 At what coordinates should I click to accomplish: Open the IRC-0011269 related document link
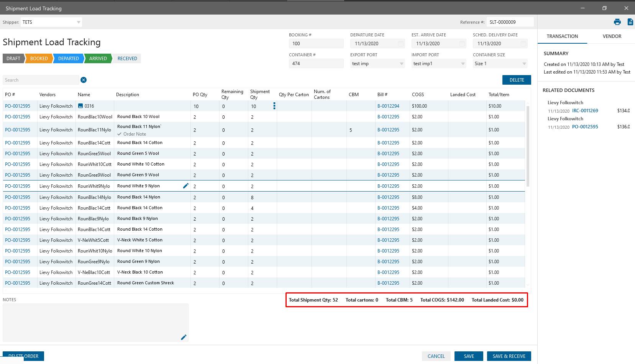pos(585,111)
